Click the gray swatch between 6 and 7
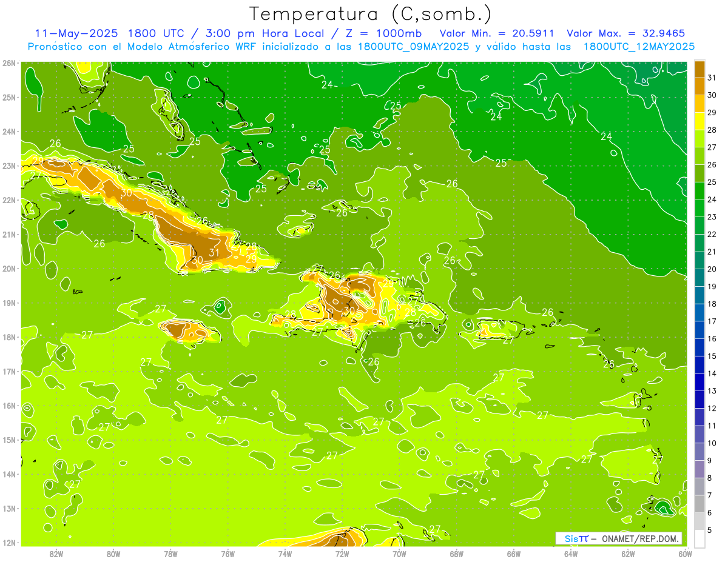The height and width of the screenshot is (562, 728). 699,504
